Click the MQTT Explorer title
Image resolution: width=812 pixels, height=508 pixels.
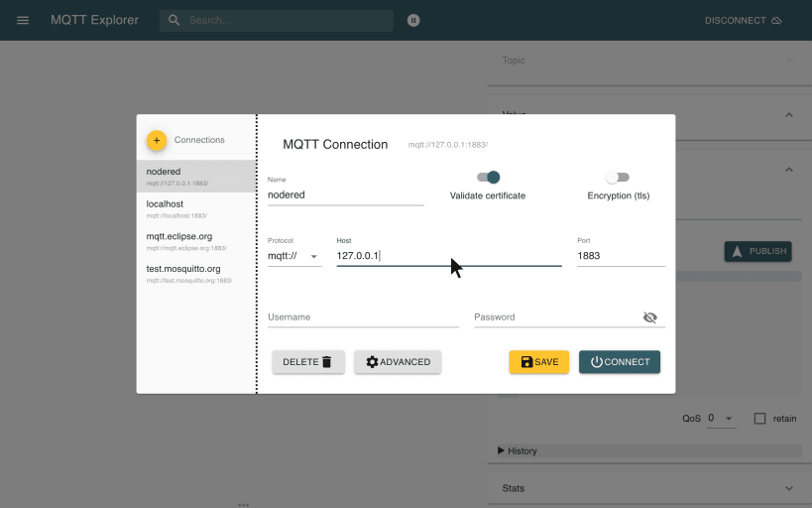point(95,20)
